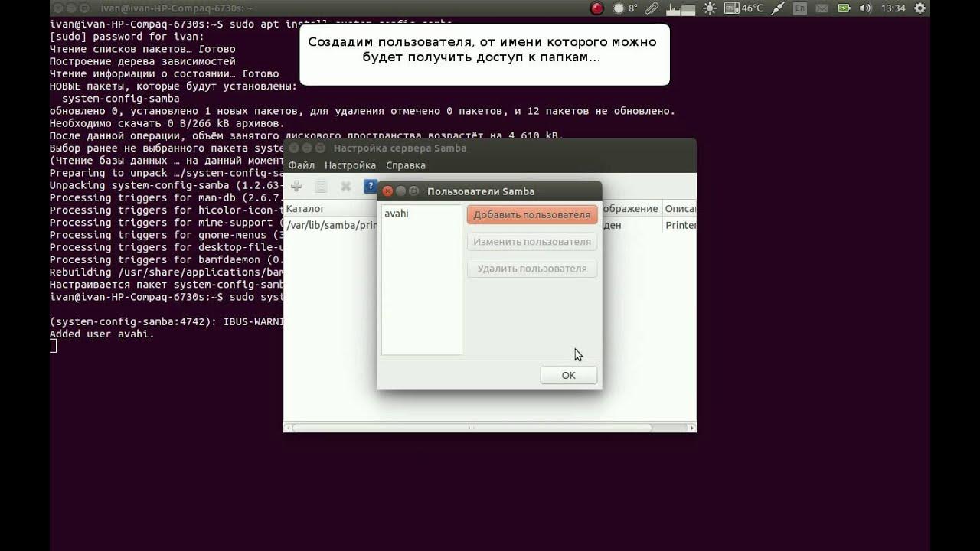Open the system gear session menu

point(920,8)
